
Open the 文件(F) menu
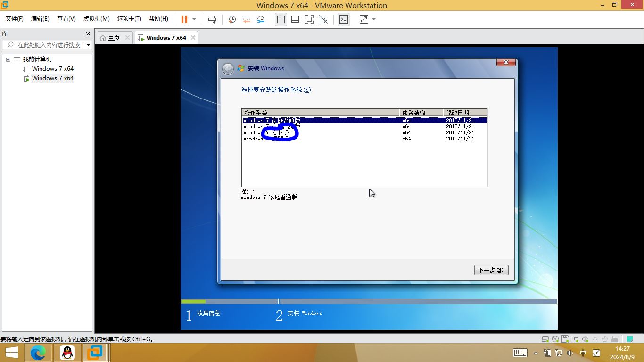pos(15,19)
